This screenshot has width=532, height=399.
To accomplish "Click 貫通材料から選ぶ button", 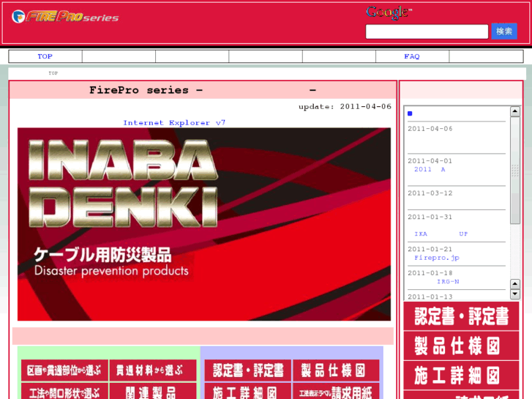I will (153, 370).
